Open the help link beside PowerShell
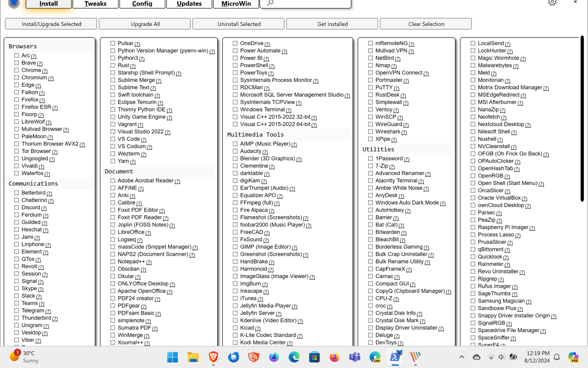The width and height of the screenshot is (588, 368). coord(272,66)
